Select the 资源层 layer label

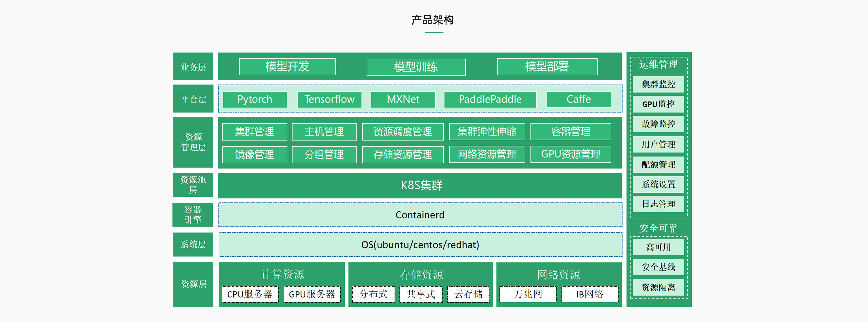pos(193,284)
